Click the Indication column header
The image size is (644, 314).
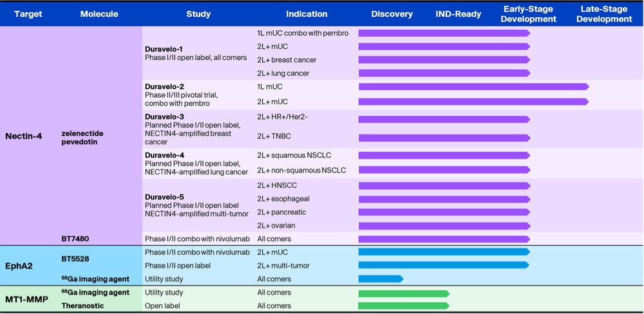[307, 14]
